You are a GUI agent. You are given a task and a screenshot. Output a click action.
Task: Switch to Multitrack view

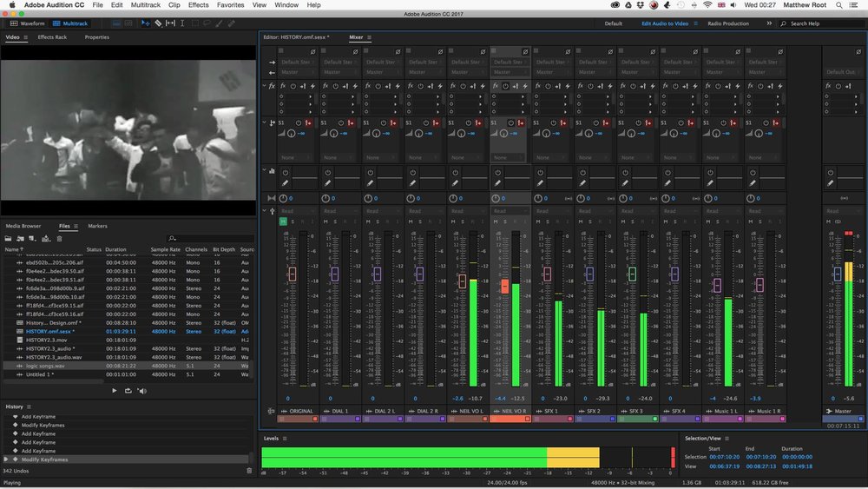[x=70, y=23]
